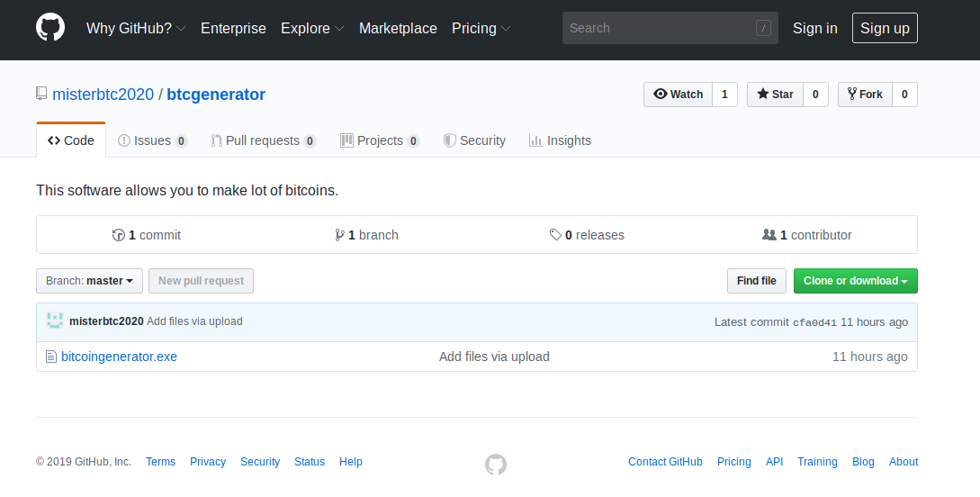Click the commit history clock icon
This screenshot has width=980, height=497.
pyautogui.click(x=118, y=235)
